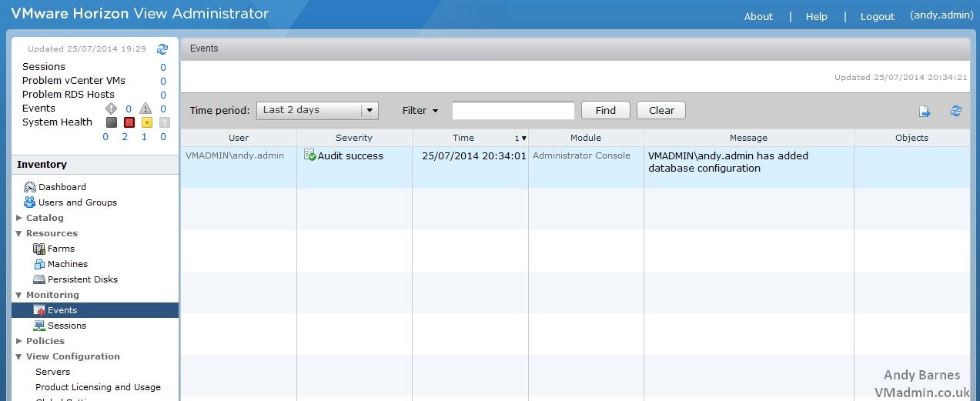The height and width of the screenshot is (401, 980).
Task: Click the Farms icon under Resources
Action: (39, 249)
